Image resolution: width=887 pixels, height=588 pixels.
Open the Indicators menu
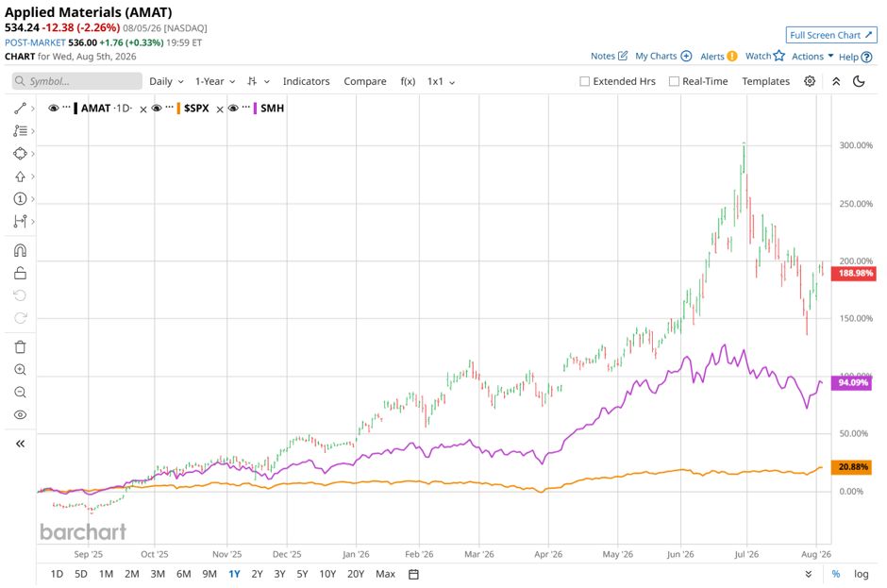(306, 81)
